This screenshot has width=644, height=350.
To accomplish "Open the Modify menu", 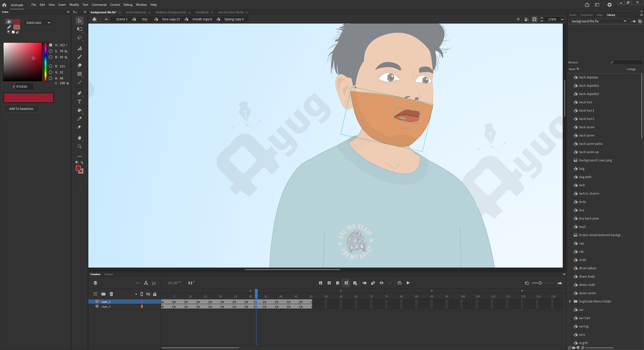I will pyautogui.click(x=74, y=5).
